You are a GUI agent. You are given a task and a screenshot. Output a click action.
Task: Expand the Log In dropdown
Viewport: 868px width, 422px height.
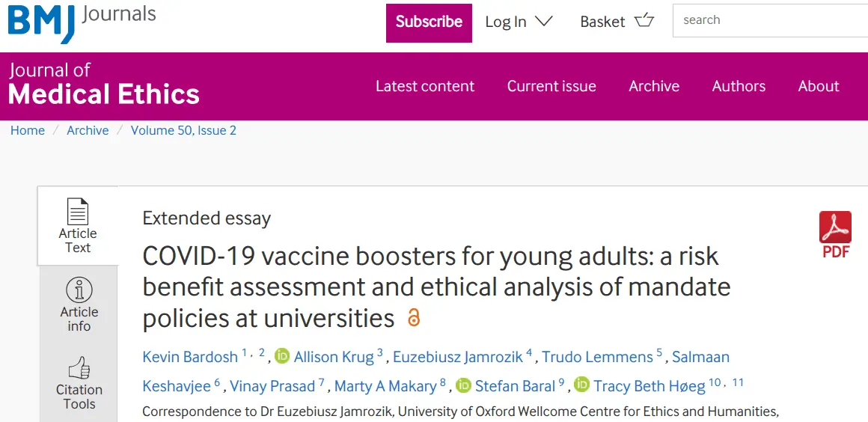pos(519,22)
